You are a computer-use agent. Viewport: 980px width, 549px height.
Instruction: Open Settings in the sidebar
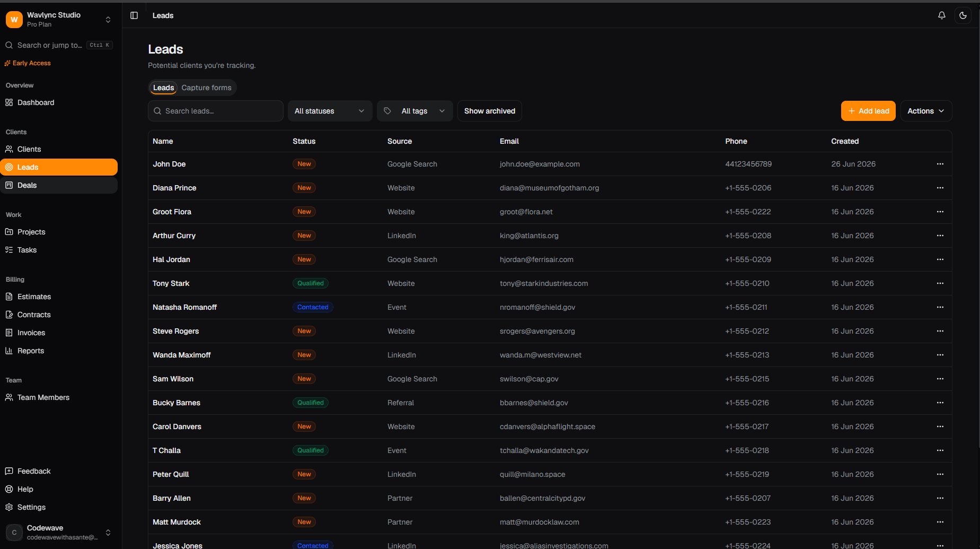pos(59,507)
